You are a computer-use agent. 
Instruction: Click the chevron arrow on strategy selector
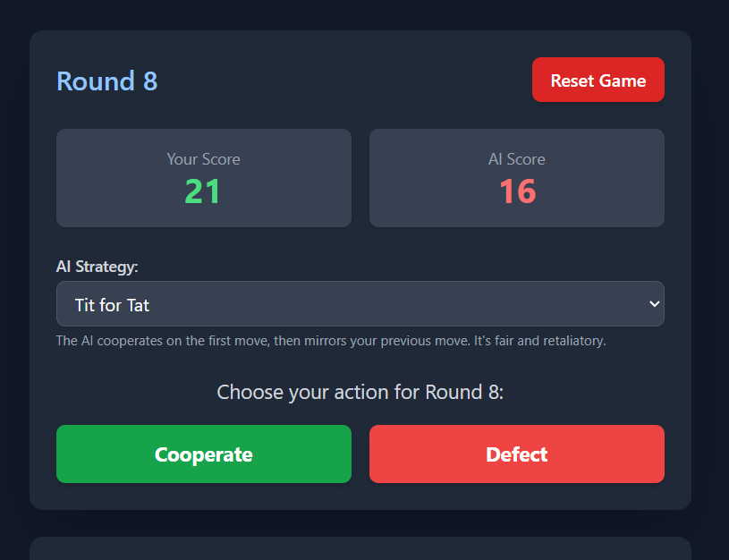point(652,304)
